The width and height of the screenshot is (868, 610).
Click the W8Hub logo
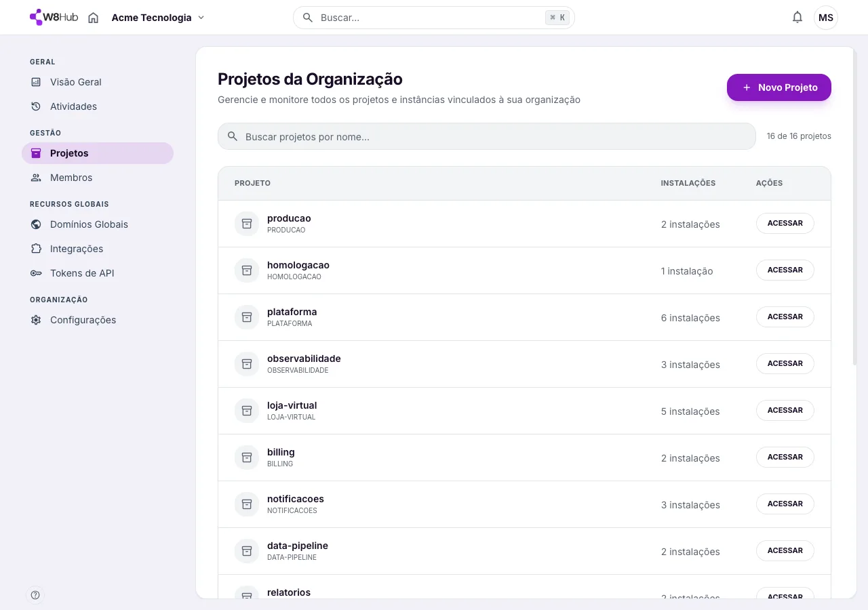pos(54,18)
